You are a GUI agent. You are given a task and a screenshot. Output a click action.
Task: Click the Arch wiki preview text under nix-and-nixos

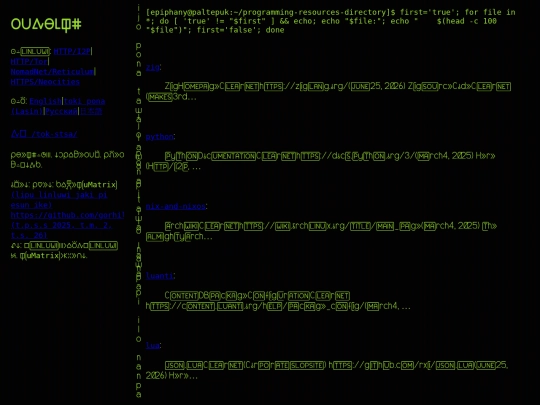321,231
